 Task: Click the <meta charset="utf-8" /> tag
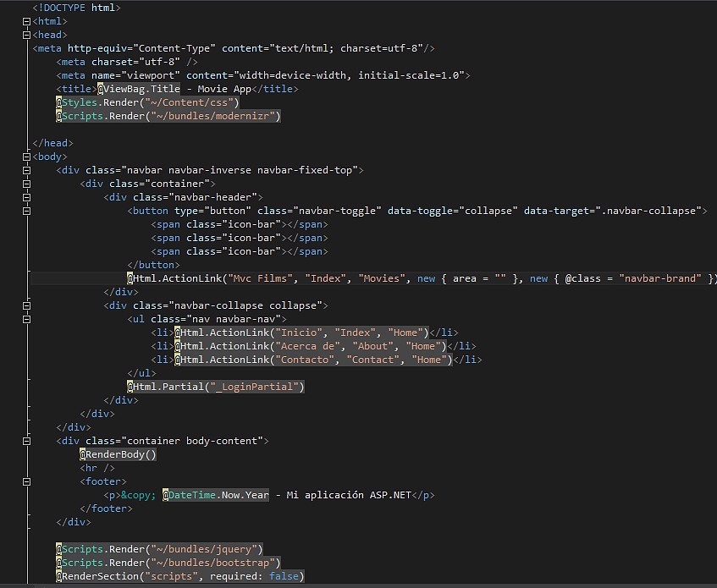127,62
